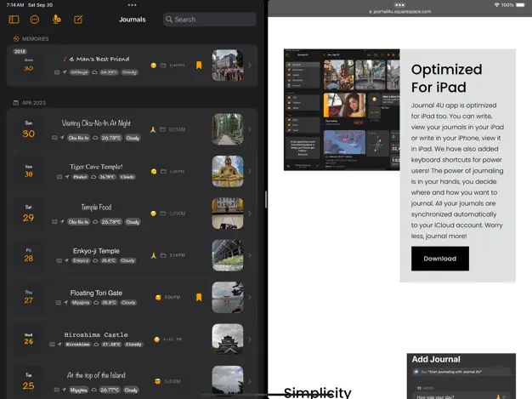This screenshot has width=532, height=399.
Task: Click the split view divider handle
Action: [x=266, y=199]
